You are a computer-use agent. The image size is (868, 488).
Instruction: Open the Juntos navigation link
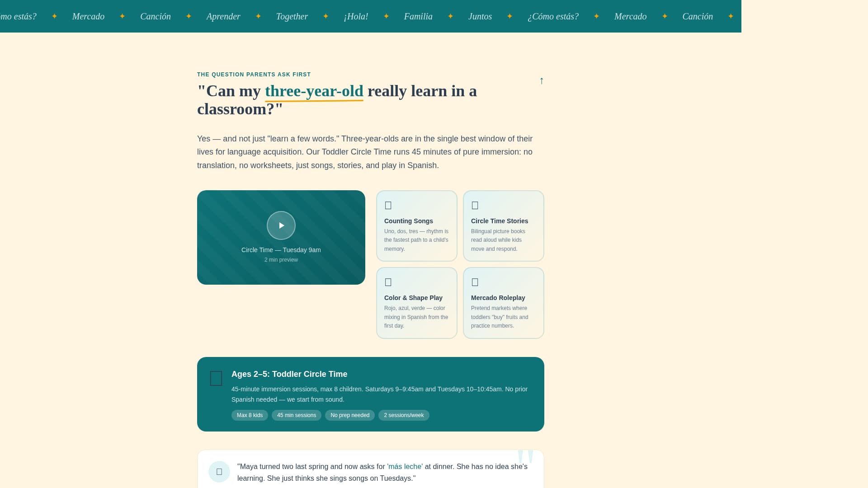click(480, 16)
